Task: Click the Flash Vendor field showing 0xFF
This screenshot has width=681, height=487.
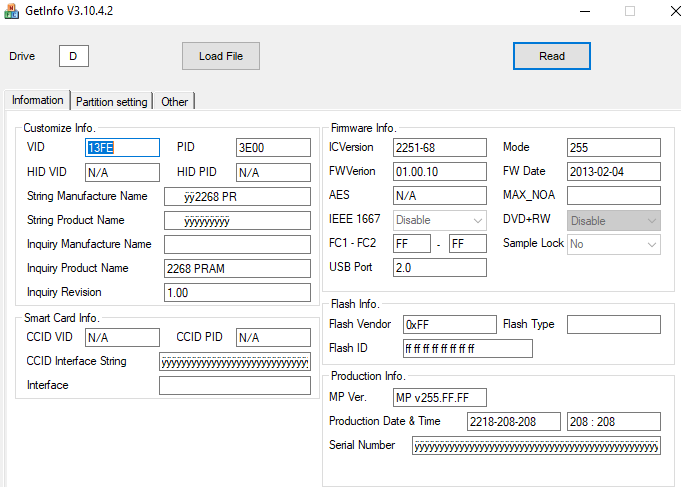Action: point(450,325)
